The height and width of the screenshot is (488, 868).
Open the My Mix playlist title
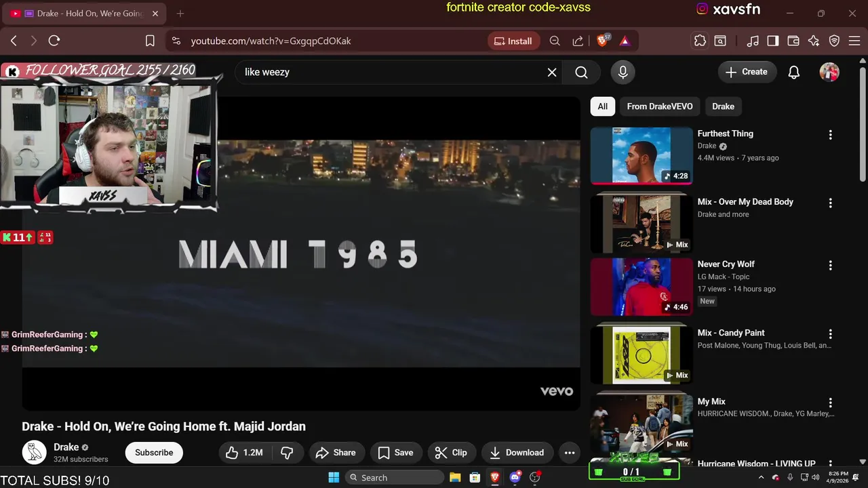pos(711,401)
